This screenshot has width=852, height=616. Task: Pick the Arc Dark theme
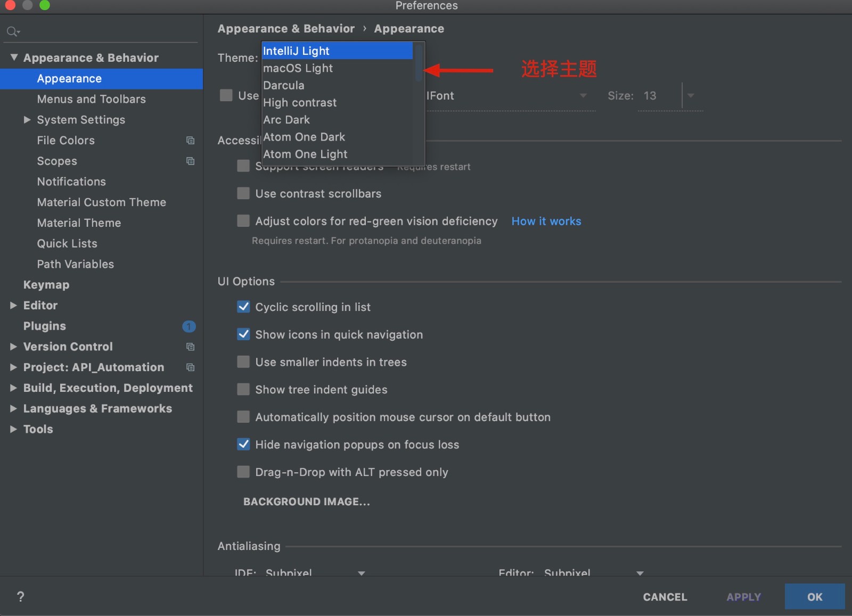[x=337, y=120]
